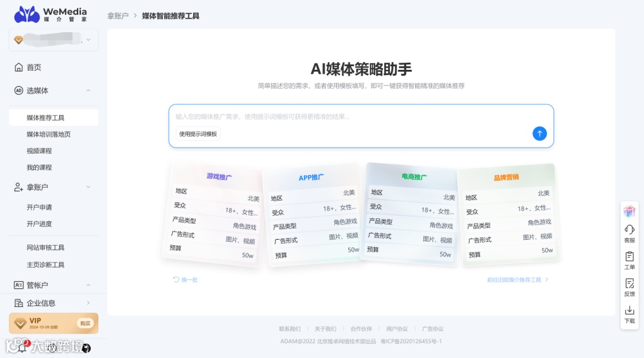Screen dimensions: 644x358
Task: Click the VIP 购买 button
Action: coord(85,323)
